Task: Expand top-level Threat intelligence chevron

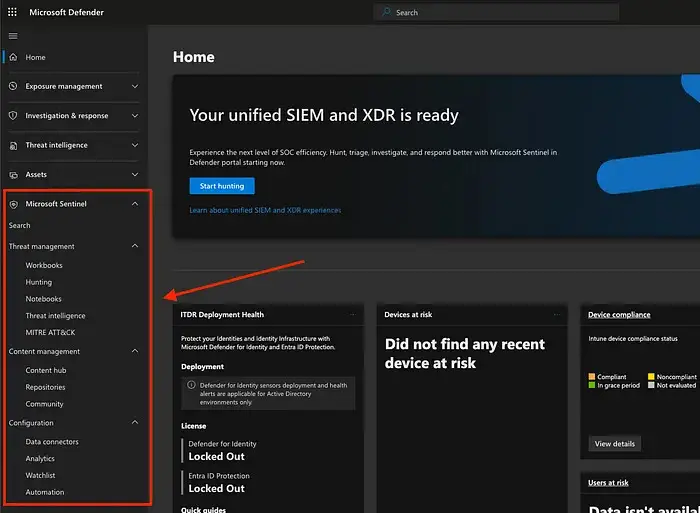Action: click(x=135, y=145)
